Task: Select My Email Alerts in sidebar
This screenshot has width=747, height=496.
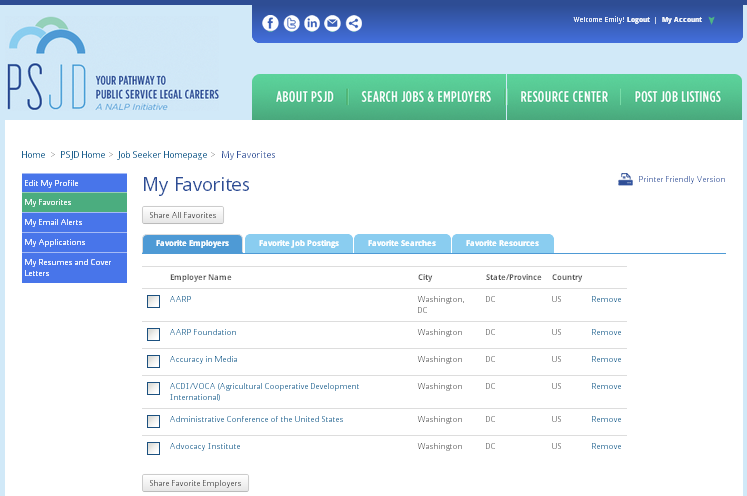Action: [74, 223]
